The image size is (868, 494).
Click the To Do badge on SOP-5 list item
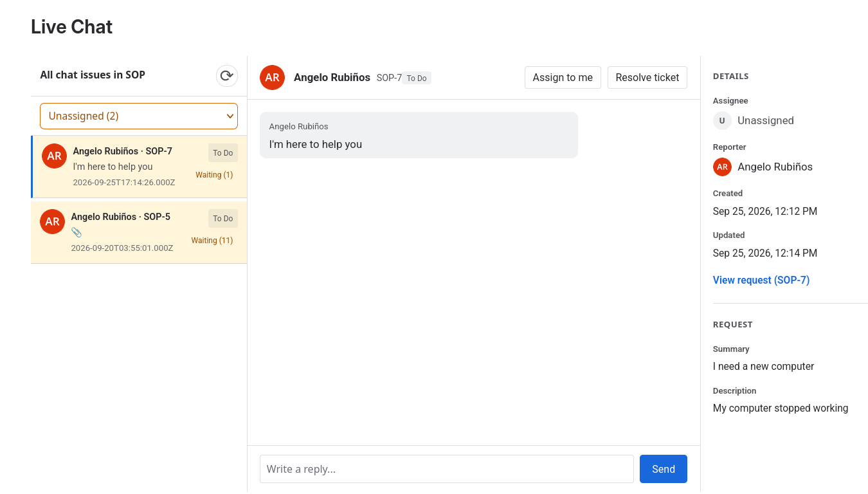pyautogui.click(x=223, y=219)
